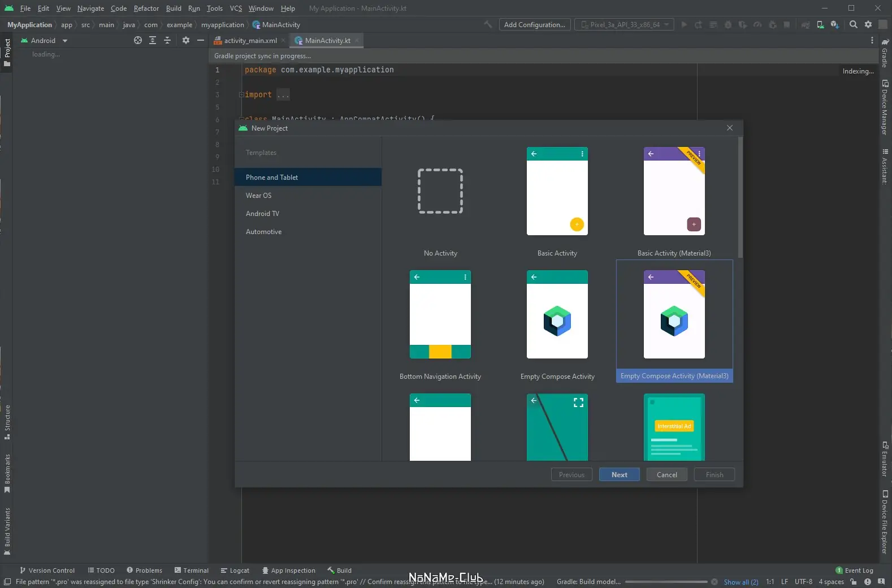892x588 pixels.
Task: Toggle the Terminal tool window
Action: point(192,570)
